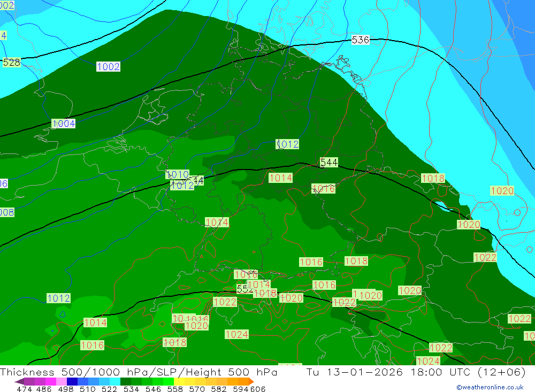
Task: Click the 498 legend value
Action: coord(66,389)
